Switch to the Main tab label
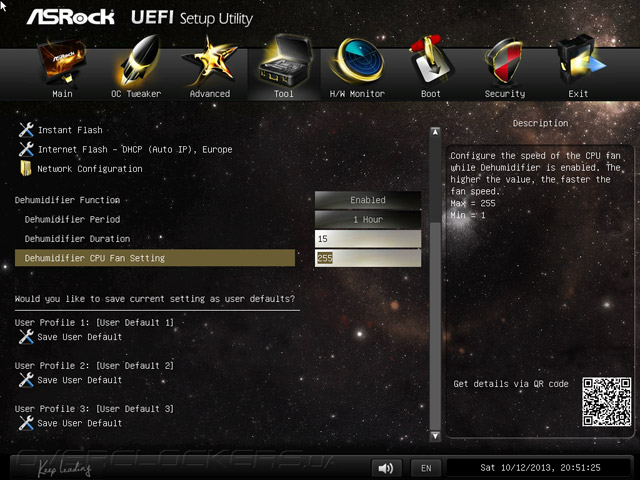This screenshot has width=640, height=480. [x=62, y=94]
